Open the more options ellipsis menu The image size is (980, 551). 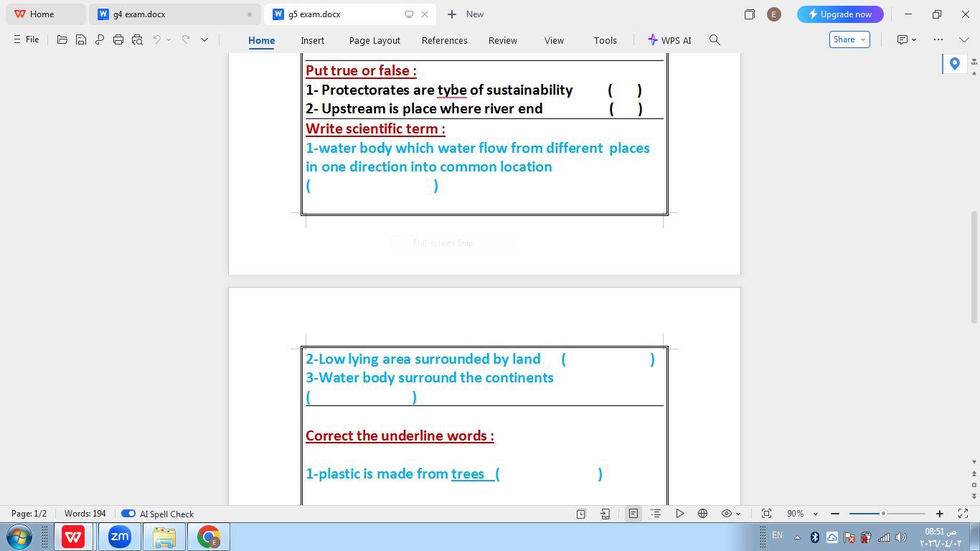pos(938,39)
